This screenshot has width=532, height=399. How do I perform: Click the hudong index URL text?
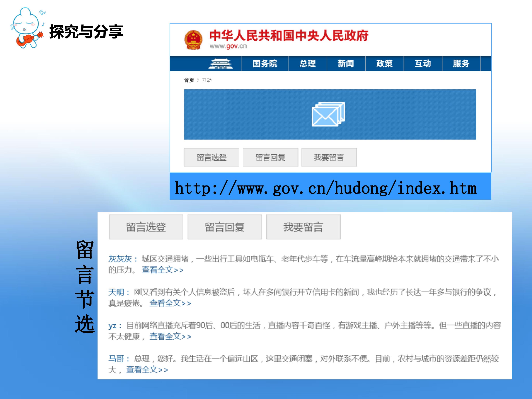click(325, 188)
